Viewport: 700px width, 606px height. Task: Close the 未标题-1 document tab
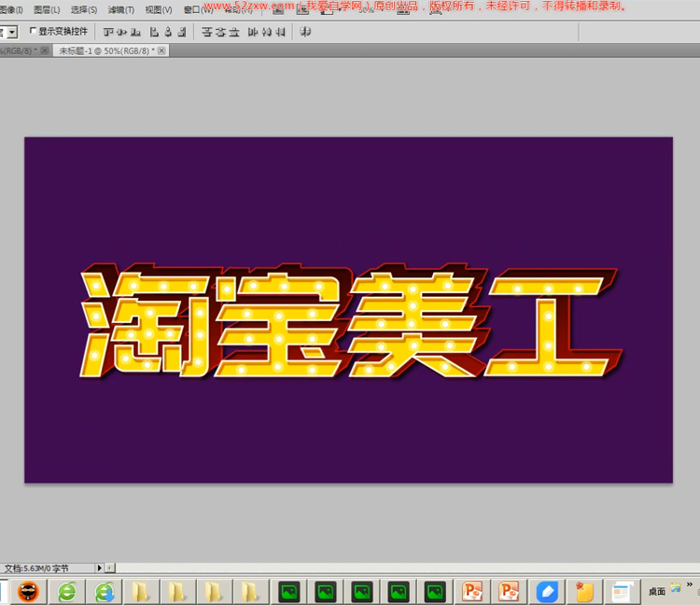[161, 50]
